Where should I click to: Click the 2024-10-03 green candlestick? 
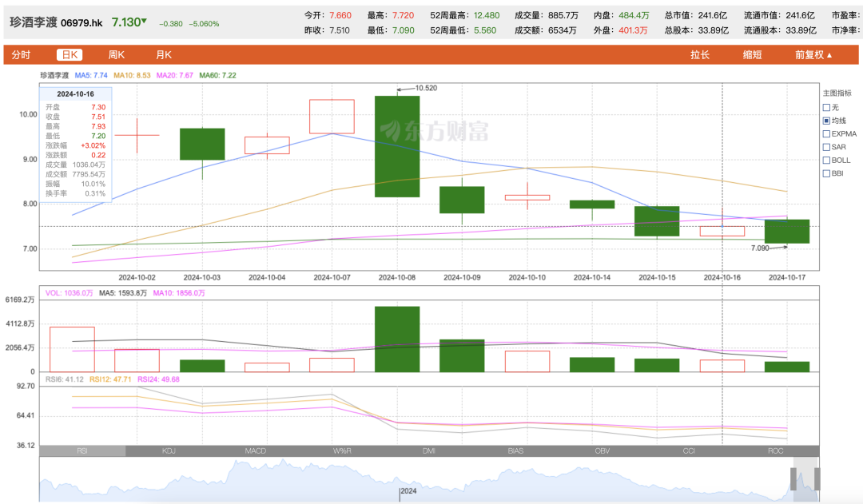pos(202,144)
